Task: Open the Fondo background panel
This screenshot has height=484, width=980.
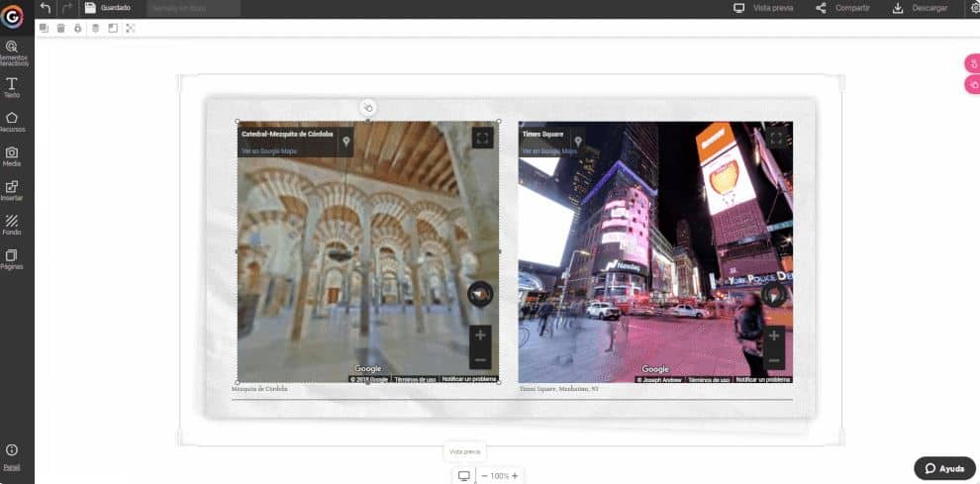Action: (x=12, y=225)
